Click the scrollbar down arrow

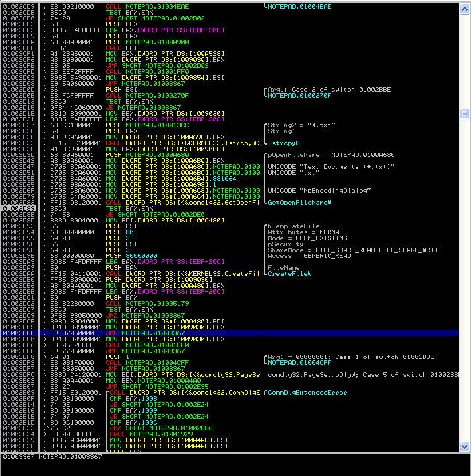pos(464,446)
